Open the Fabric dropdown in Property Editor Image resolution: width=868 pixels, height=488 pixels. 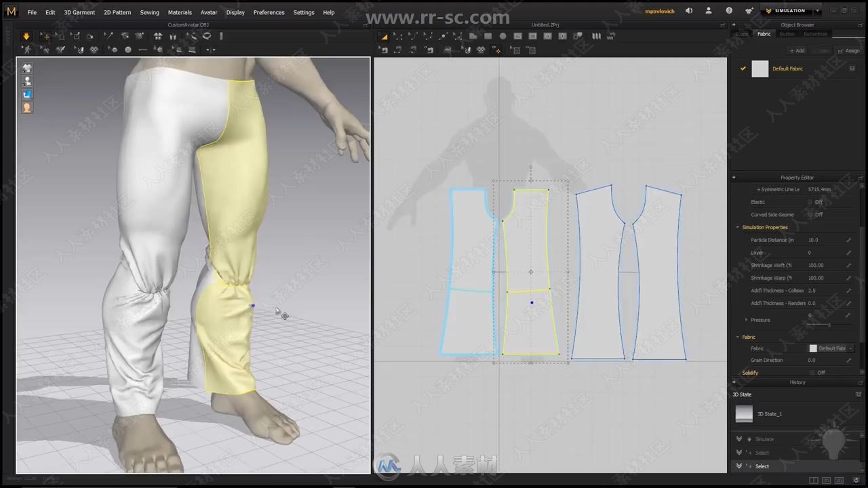tap(850, 348)
